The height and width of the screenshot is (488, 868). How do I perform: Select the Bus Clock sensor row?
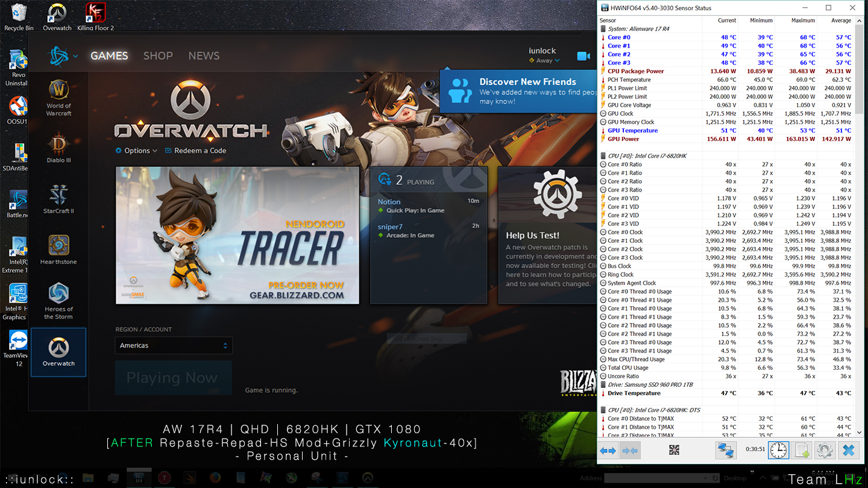coord(726,266)
